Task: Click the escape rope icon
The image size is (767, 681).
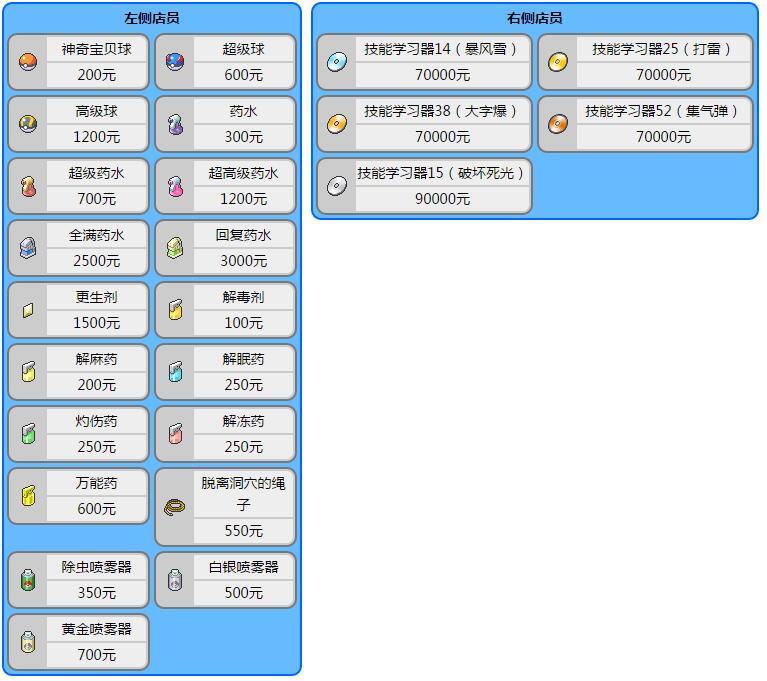Action: 175,507
